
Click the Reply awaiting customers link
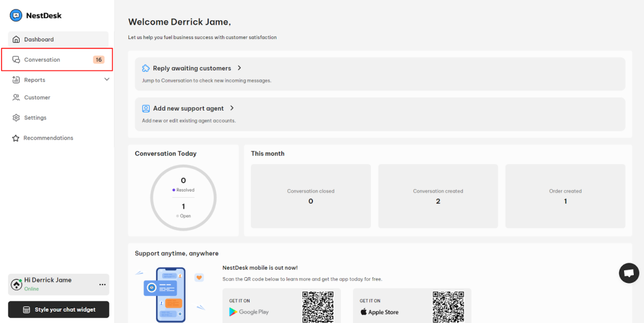[192, 68]
